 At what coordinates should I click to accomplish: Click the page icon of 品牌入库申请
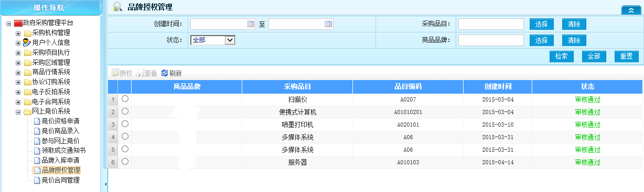click(37, 161)
